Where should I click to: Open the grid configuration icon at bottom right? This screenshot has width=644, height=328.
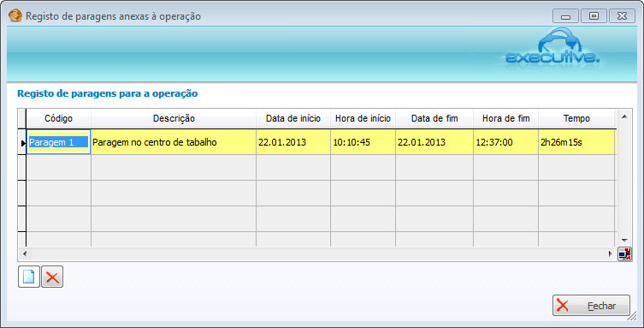point(624,254)
